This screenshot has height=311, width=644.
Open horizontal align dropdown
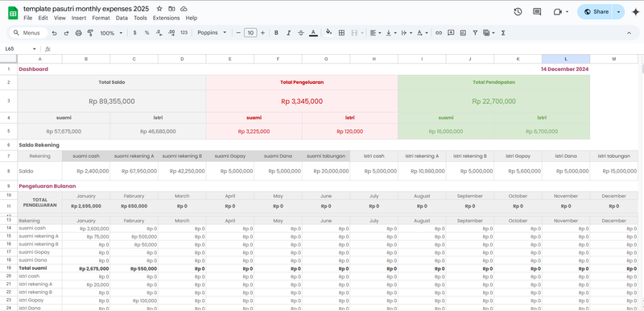point(375,33)
